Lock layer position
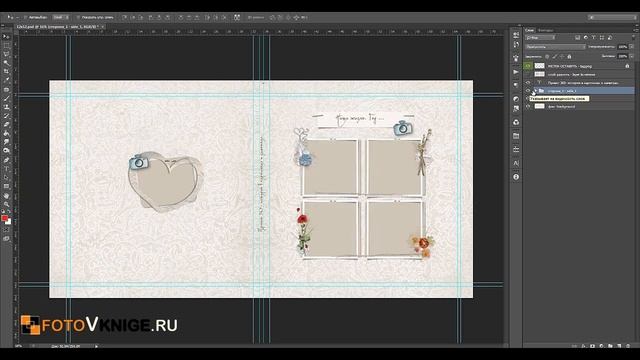Screen dimensions: 640x360 [x=562, y=57]
